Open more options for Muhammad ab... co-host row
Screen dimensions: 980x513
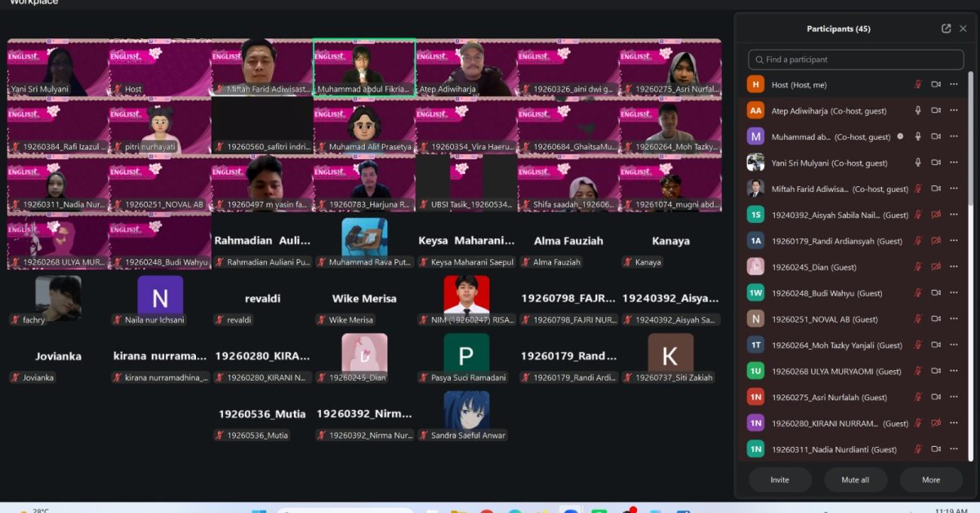click(x=954, y=137)
